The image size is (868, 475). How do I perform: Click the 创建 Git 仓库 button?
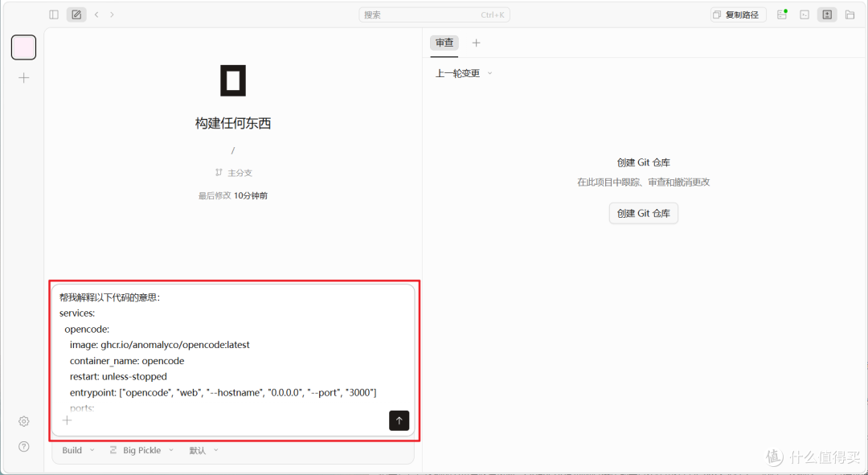643,213
